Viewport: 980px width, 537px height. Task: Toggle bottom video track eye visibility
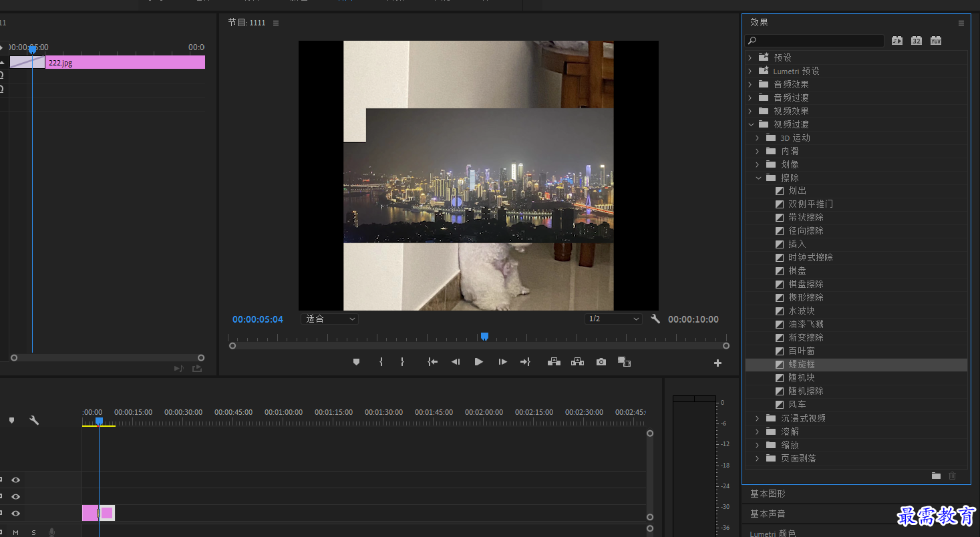coord(15,513)
